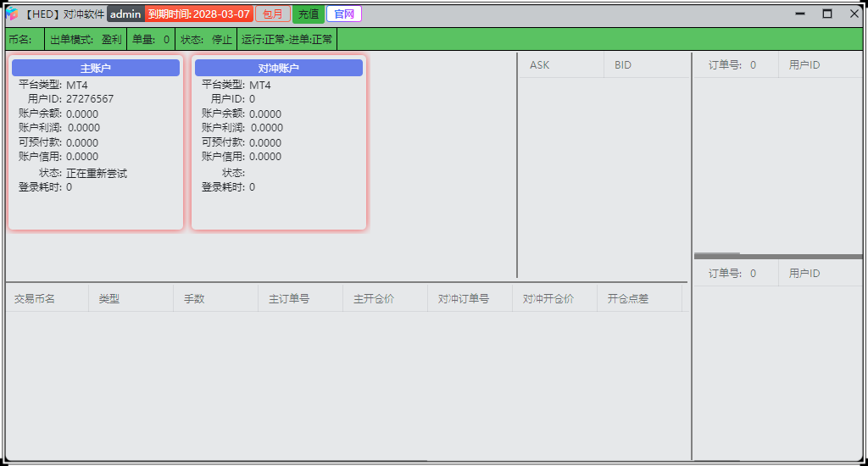Click the 对冲订单号 column header
Screen dimensions: 868x466
[x=464, y=299]
